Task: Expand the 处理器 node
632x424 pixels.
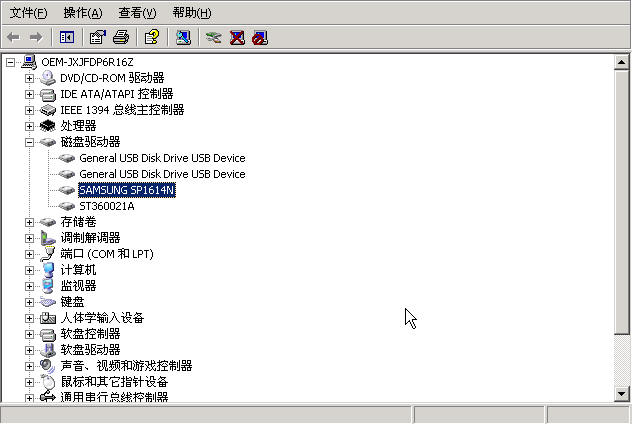Action: coord(29,126)
